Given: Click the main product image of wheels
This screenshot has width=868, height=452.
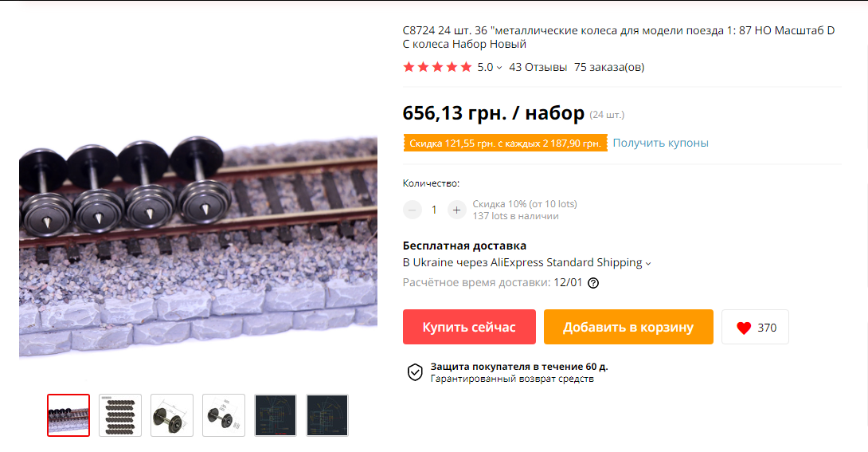Looking at the screenshot, I should click(198, 246).
